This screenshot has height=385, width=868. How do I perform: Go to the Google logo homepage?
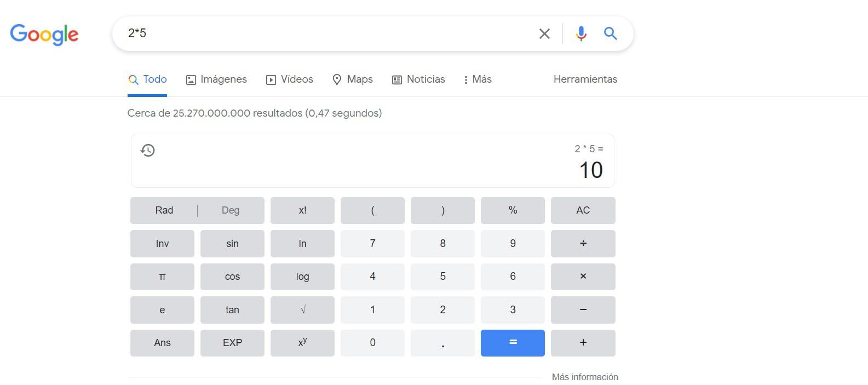point(44,35)
